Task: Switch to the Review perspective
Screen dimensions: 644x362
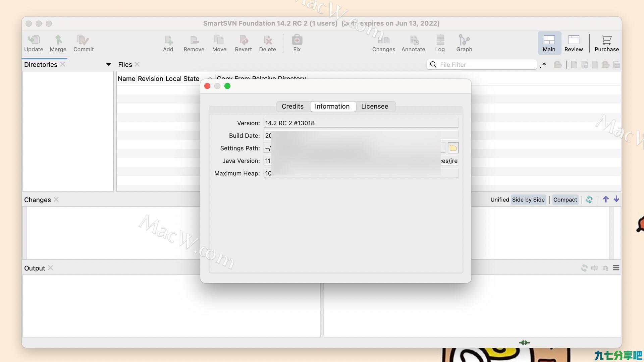Action: (x=574, y=44)
